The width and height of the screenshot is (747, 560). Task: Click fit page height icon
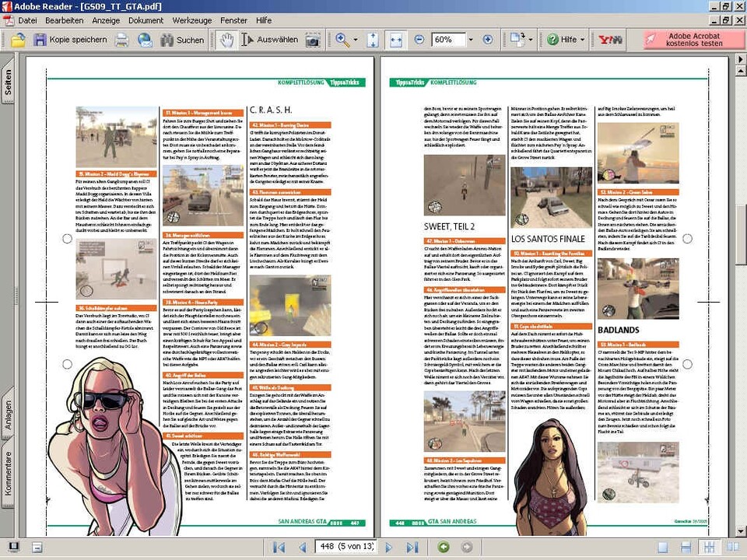pyautogui.click(x=373, y=40)
